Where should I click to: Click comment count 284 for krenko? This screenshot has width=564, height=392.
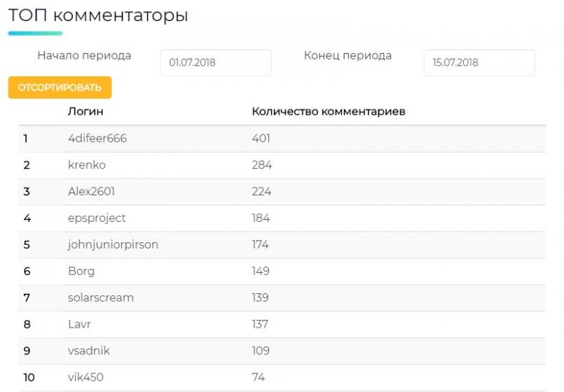pyautogui.click(x=262, y=165)
